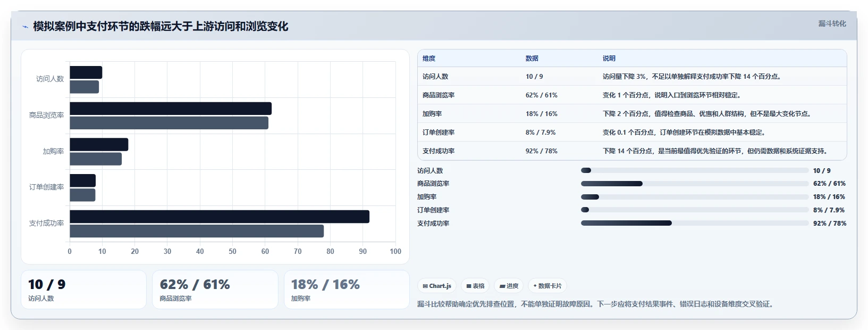Click the 加购率 label in the progress list
The height and width of the screenshot is (330, 868).
pyautogui.click(x=427, y=197)
